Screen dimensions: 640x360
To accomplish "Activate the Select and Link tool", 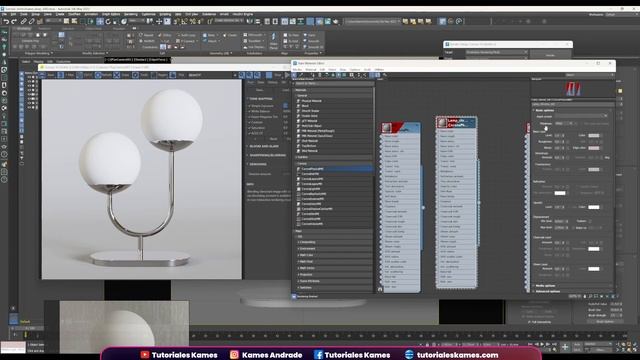I will (x=24, y=21).
